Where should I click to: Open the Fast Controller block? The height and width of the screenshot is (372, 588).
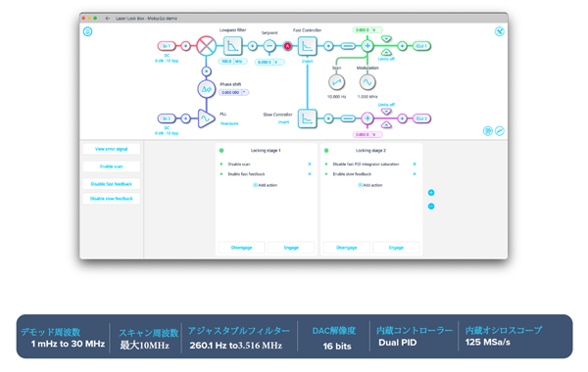coord(307,46)
